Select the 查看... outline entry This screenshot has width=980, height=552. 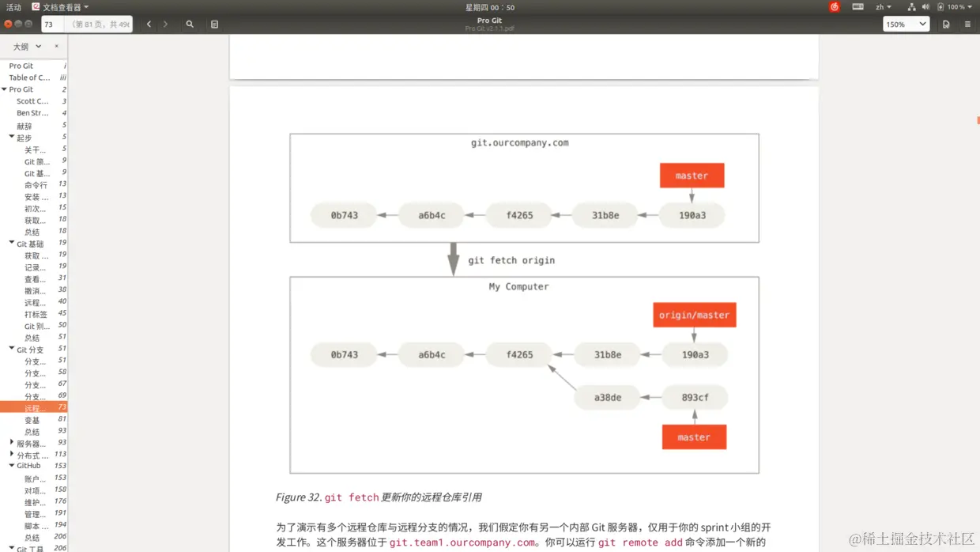(x=34, y=279)
